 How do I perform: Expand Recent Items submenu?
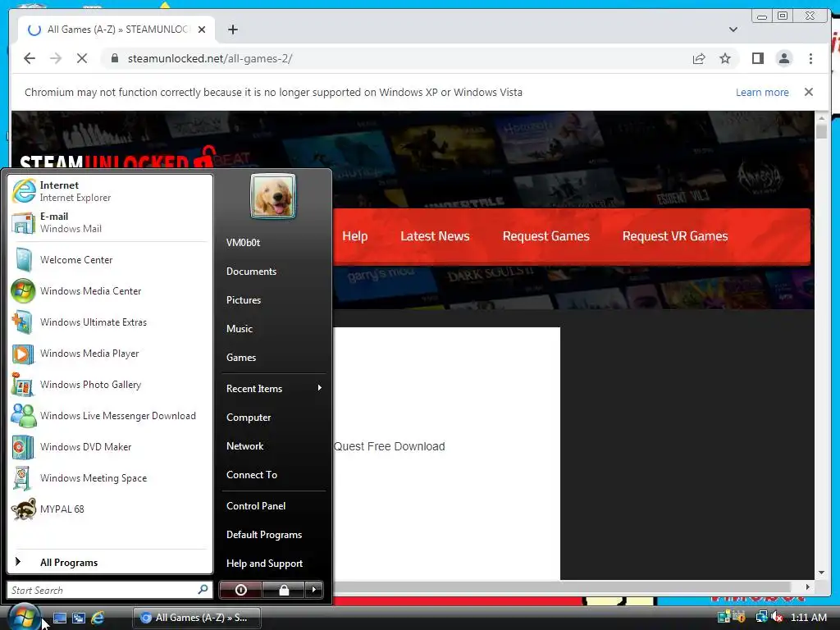click(274, 388)
